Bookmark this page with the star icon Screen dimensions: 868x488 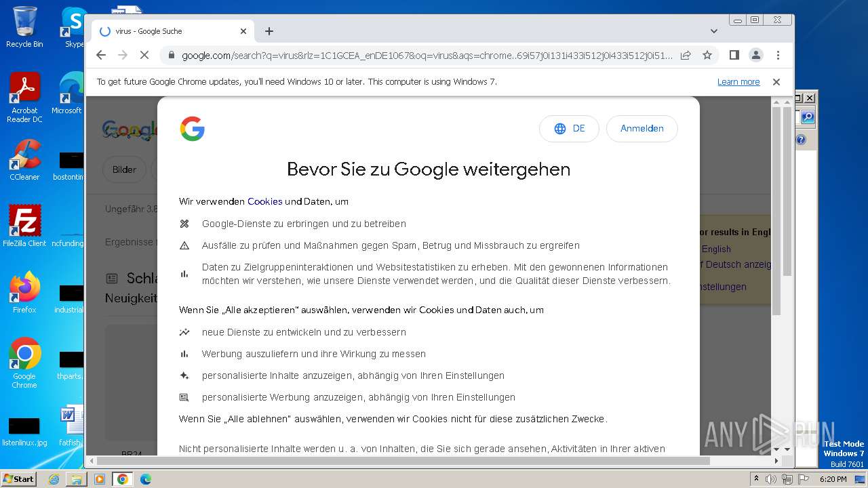click(x=707, y=55)
